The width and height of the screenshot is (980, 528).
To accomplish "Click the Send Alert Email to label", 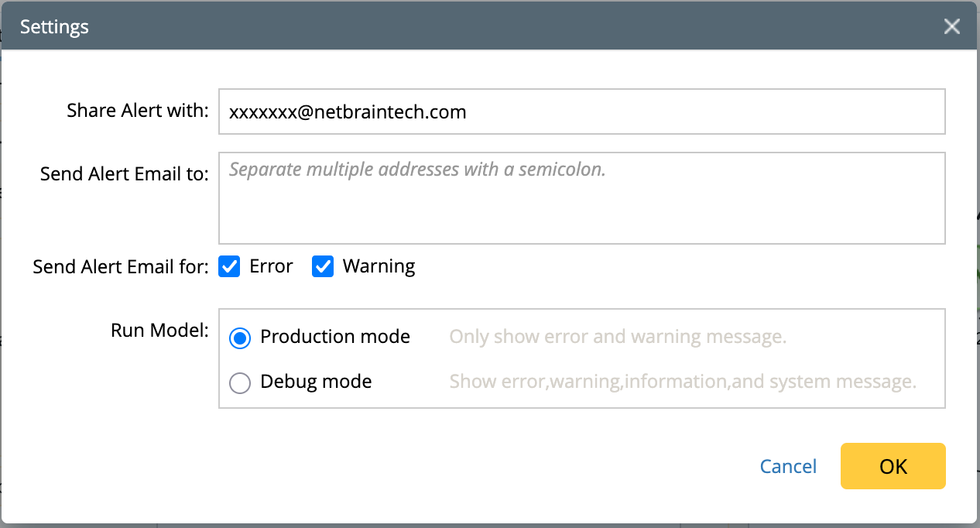I will tap(125, 174).
